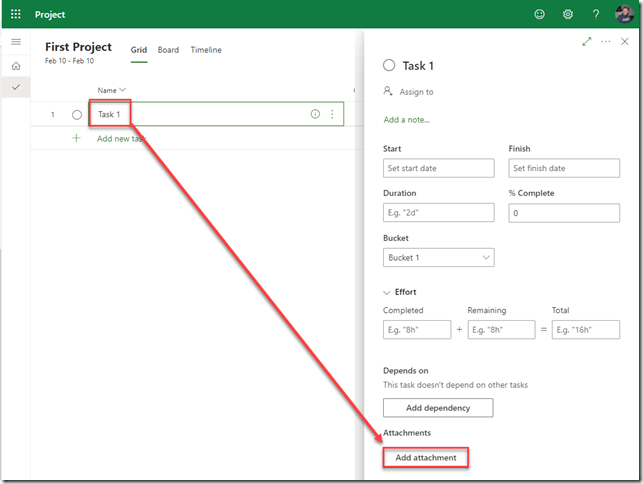The height and width of the screenshot is (484, 643).
Task: Click the smiley feedback icon
Action: tap(541, 15)
